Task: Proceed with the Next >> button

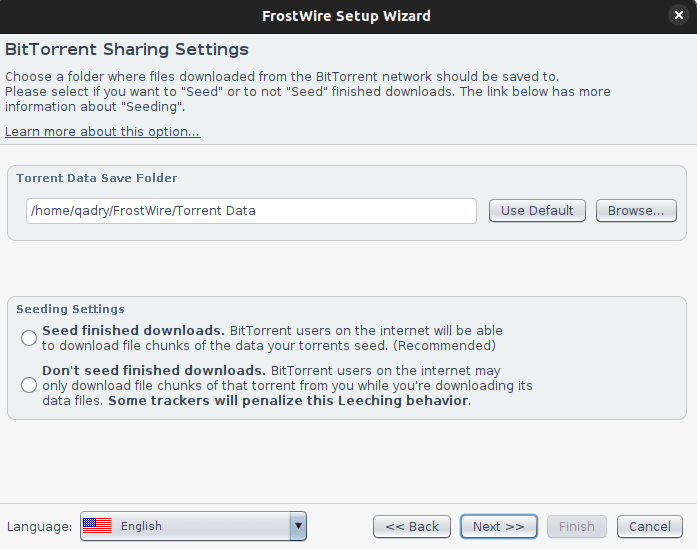Action: click(499, 527)
